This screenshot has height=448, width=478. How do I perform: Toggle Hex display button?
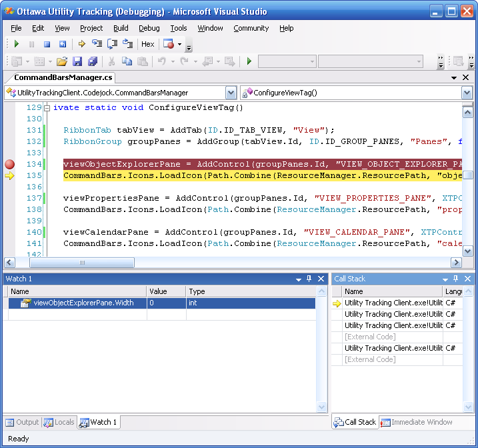pyautogui.click(x=148, y=44)
